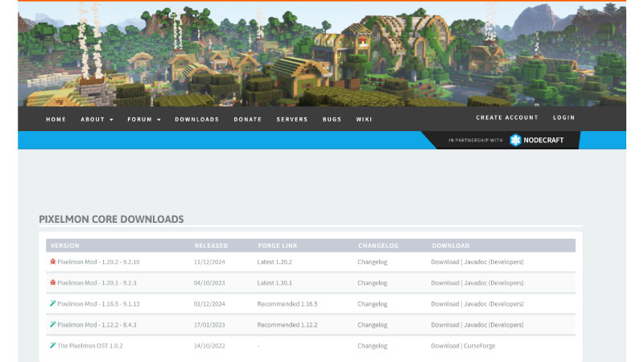Click the Login link
The height and width of the screenshot is (362, 644).
coord(564,117)
